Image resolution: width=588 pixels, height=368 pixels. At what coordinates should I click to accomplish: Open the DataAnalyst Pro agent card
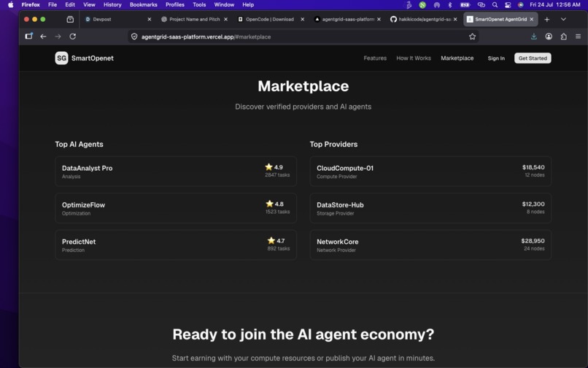[176, 172]
